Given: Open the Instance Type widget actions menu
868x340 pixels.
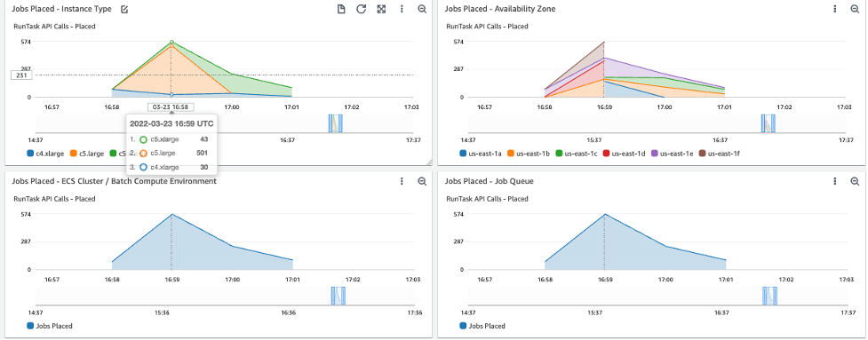Looking at the screenshot, I should [x=402, y=10].
